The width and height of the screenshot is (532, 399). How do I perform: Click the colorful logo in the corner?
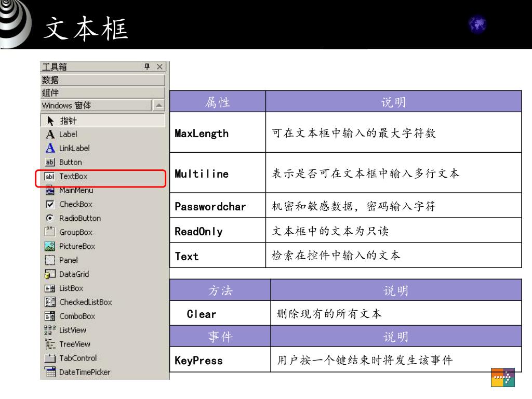coord(503,377)
